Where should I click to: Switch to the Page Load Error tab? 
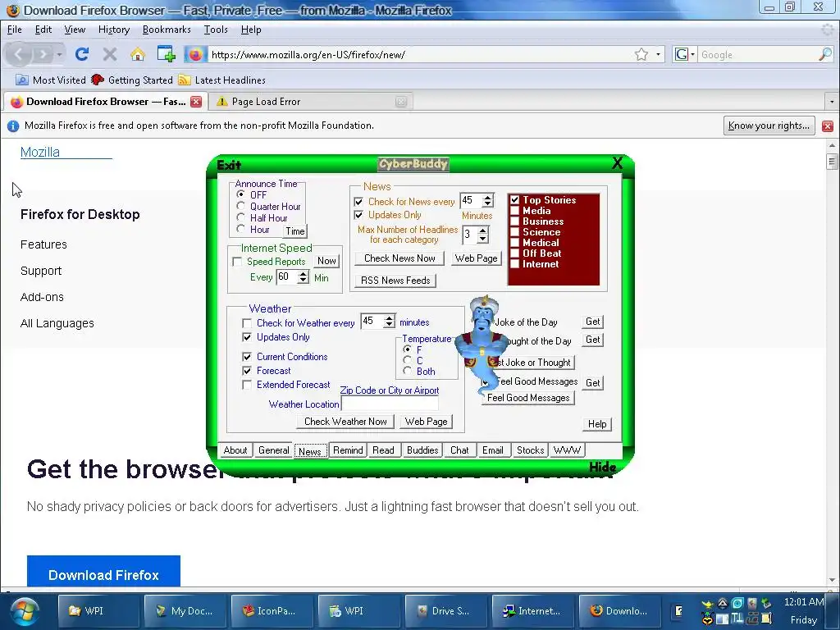309,101
